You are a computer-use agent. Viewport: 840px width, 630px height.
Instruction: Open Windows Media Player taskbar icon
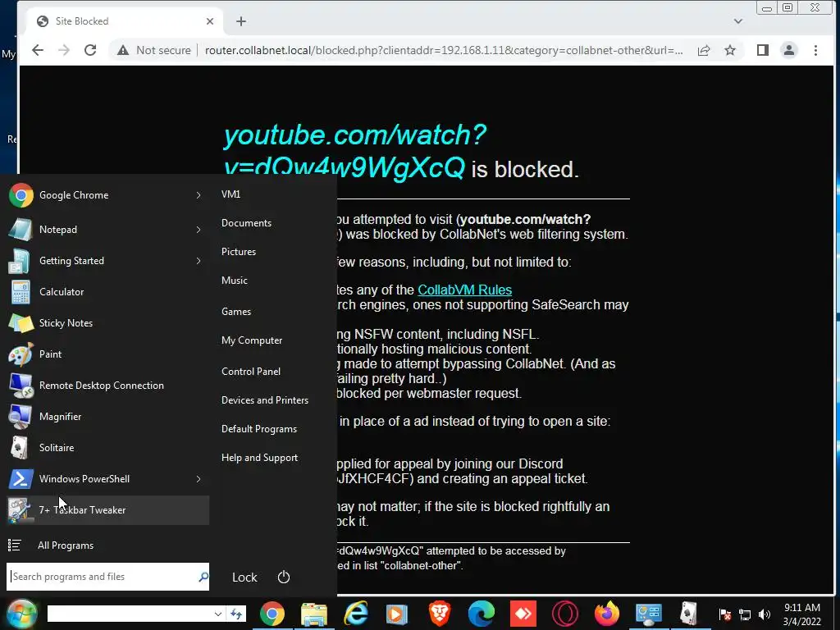pyautogui.click(x=397, y=614)
